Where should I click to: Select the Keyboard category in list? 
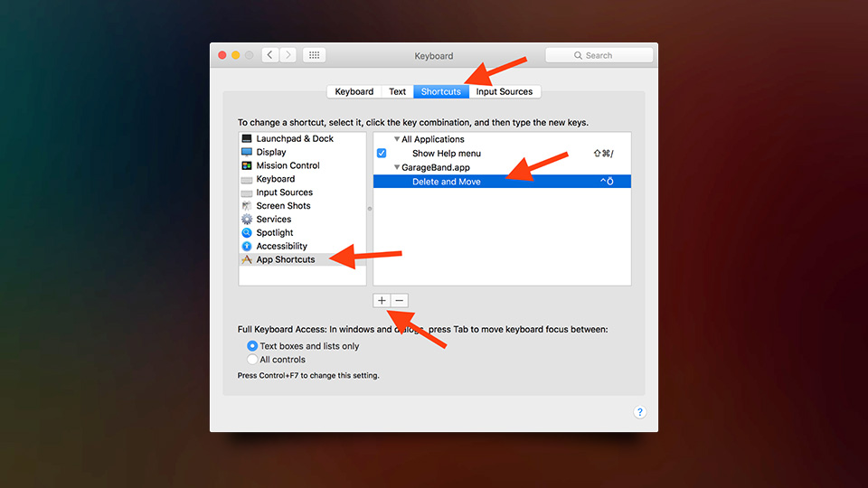(302, 179)
